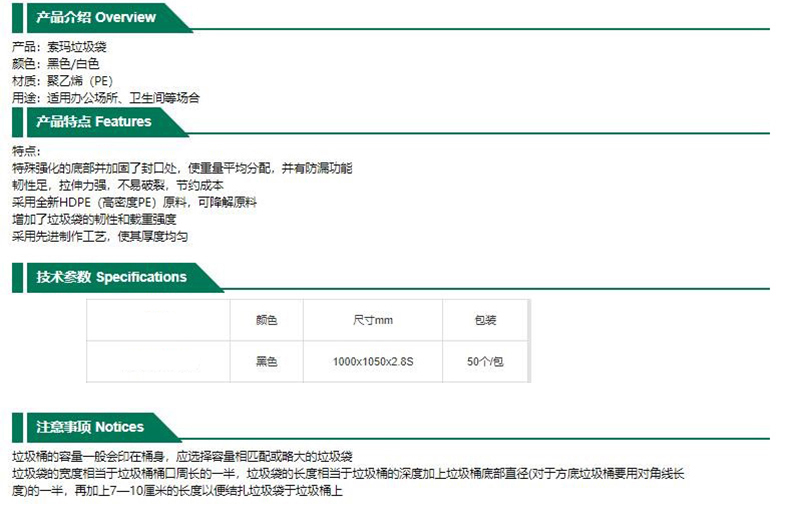The height and width of the screenshot is (514, 800).
Task: Select the line about 先进制作工艺
Action: (99, 236)
